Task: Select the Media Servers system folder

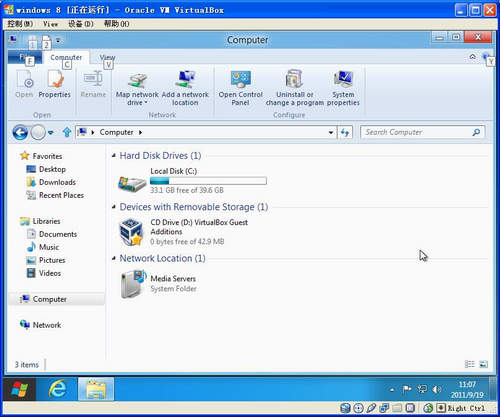Action: [x=159, y=284]
